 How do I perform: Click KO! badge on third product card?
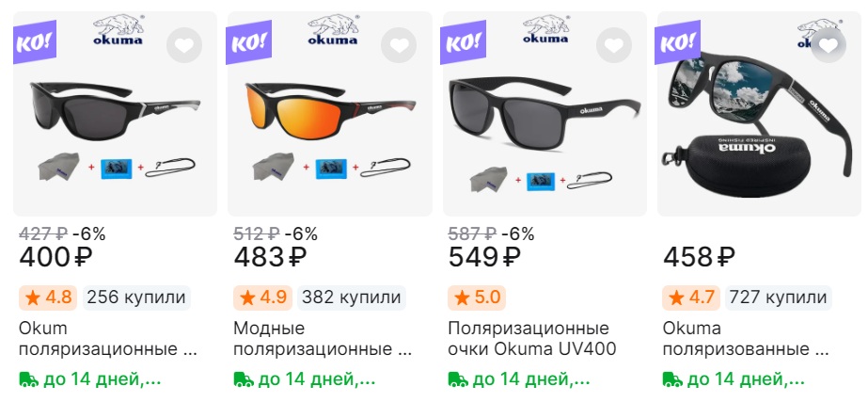[464, 42]
